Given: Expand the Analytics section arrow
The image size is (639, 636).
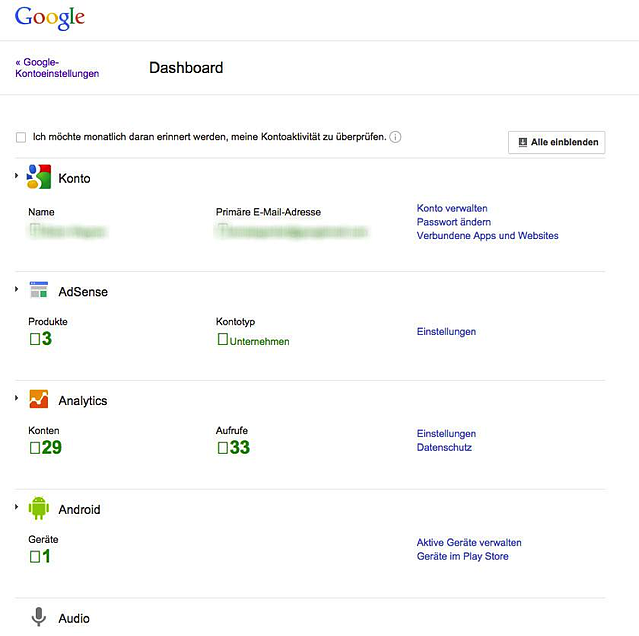Looking at the screenshot, I should tap(16, 398).
